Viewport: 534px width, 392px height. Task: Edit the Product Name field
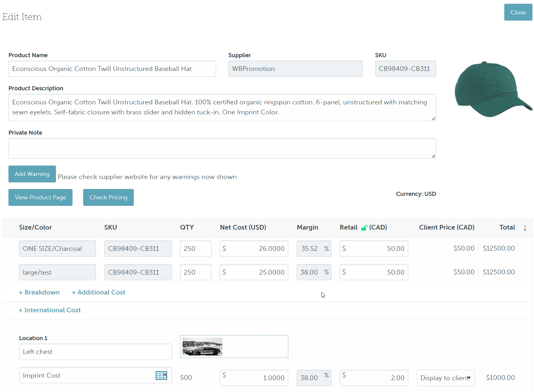point(112,69)
